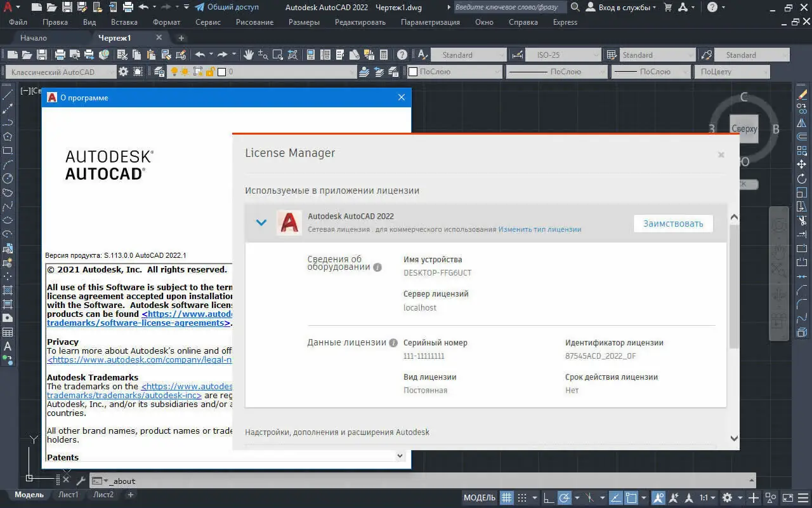Open the Правка menu

point(55,22)
